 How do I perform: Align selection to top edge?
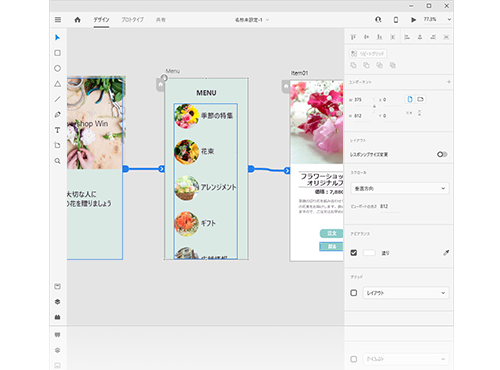(x=353, y=37)
